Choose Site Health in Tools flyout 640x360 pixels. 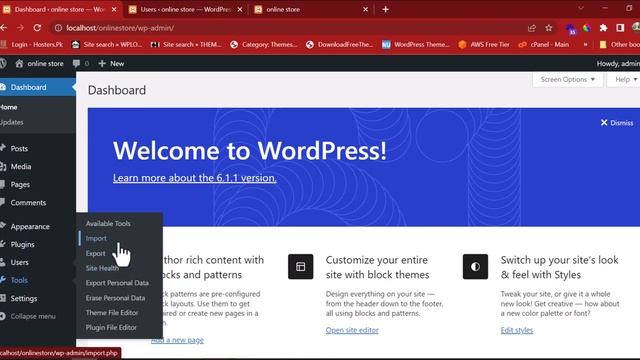click(102, 268)
